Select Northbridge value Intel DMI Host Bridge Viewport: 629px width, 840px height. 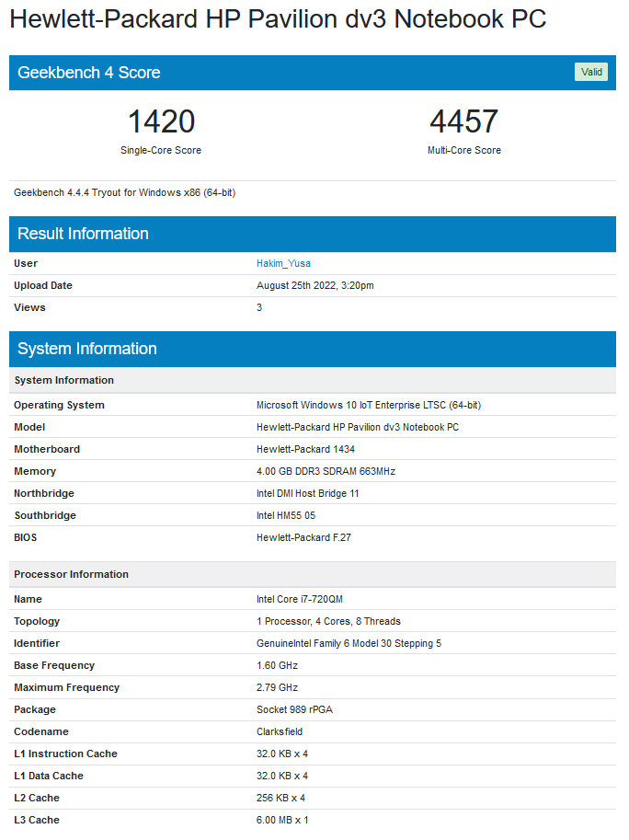307,493
